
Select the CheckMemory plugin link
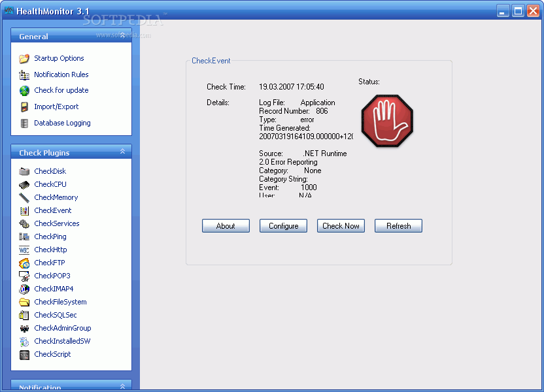56,197
